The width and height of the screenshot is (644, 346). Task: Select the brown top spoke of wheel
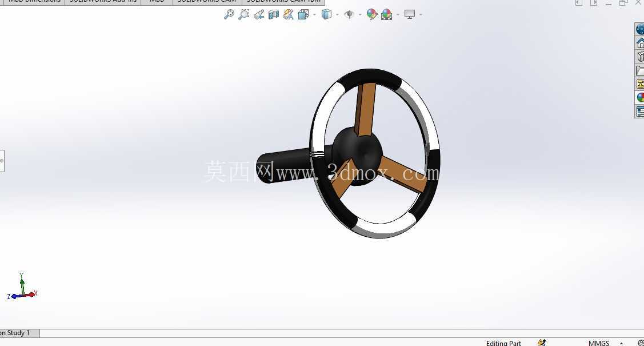366,109
